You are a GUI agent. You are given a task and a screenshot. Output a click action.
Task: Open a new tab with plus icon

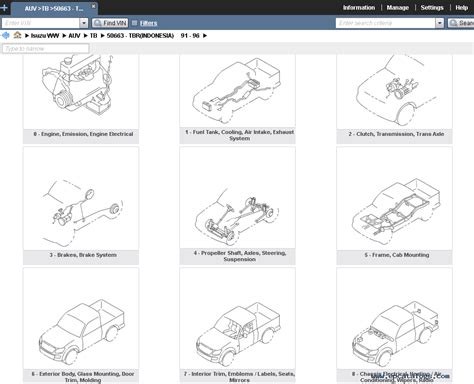click(x=4, y=8)
